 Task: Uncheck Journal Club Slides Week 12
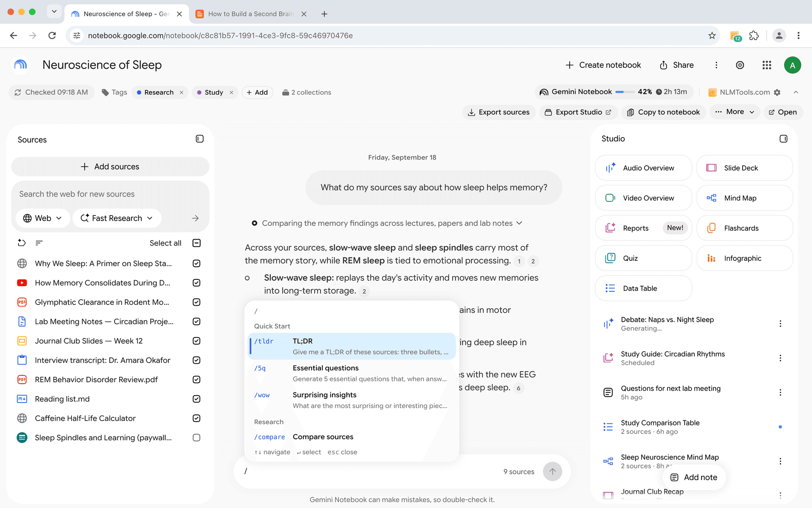pyautogui.click(x=196, y=341)
